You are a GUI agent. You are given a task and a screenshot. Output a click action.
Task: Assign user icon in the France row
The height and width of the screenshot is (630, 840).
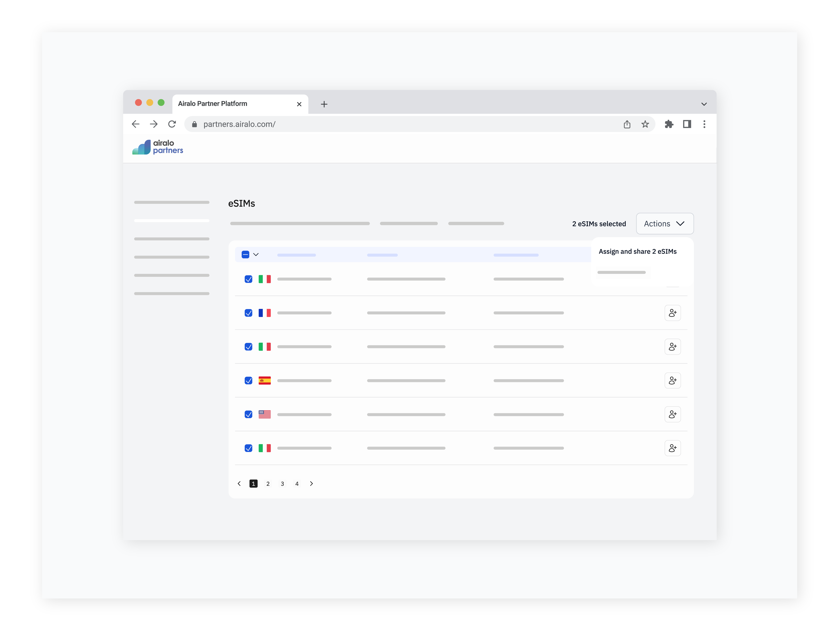(x=673, y=313)
